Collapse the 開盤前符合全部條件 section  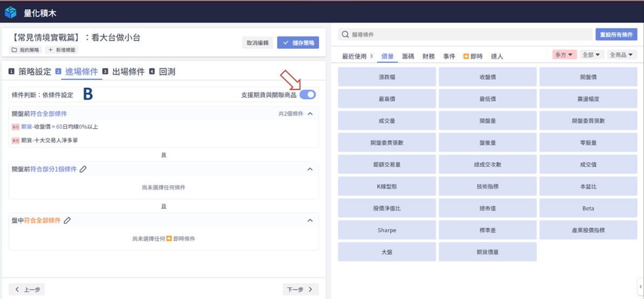tap(310, 114)
